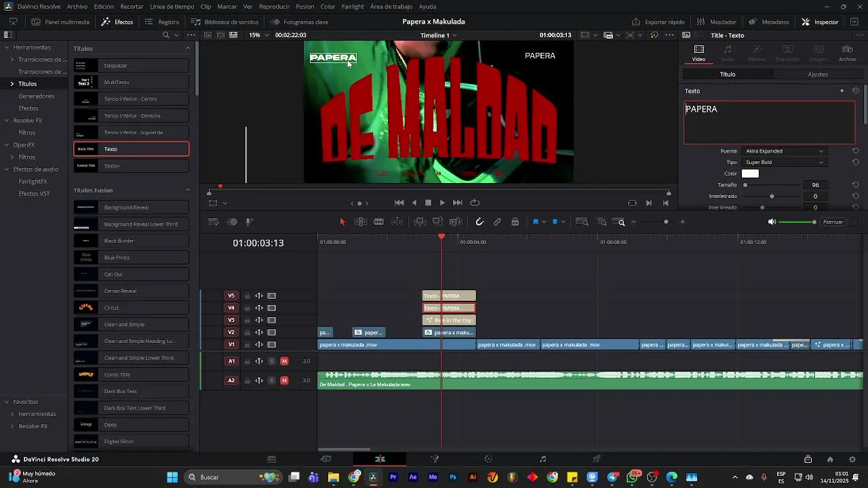Go to project manager home icon
Viewport: 868px width, 488px height.
(x=830, y=459)
